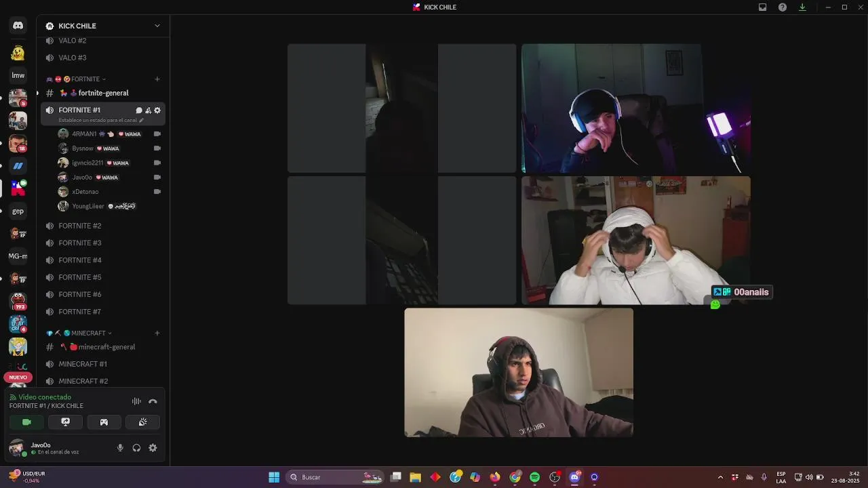Viewport: 868px width, 488px height.
Task: Open the blue slashes server icon
Action: coord(18,165)
